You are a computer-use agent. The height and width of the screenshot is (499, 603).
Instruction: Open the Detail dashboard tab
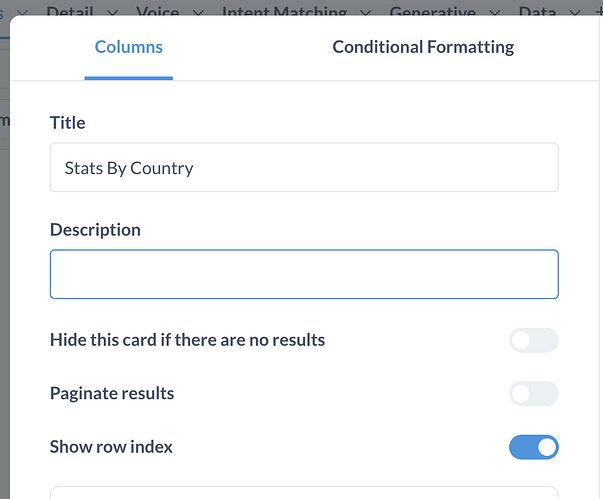click(x=72, y=12)
